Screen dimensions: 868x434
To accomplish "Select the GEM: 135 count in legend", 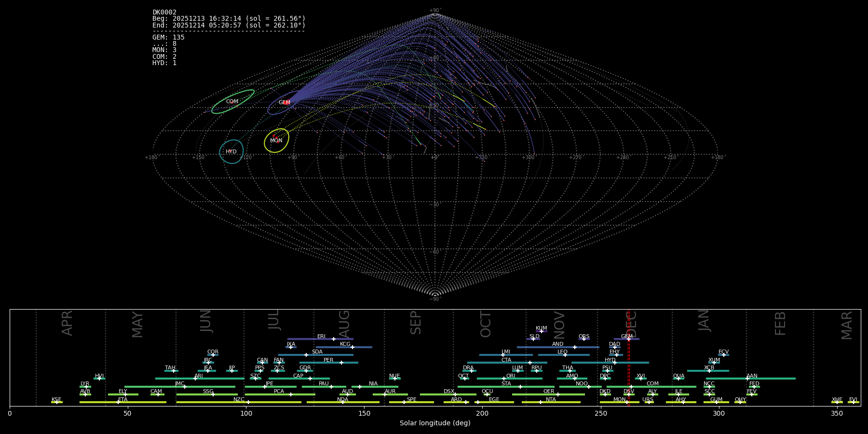I will (x=168, y=37).
